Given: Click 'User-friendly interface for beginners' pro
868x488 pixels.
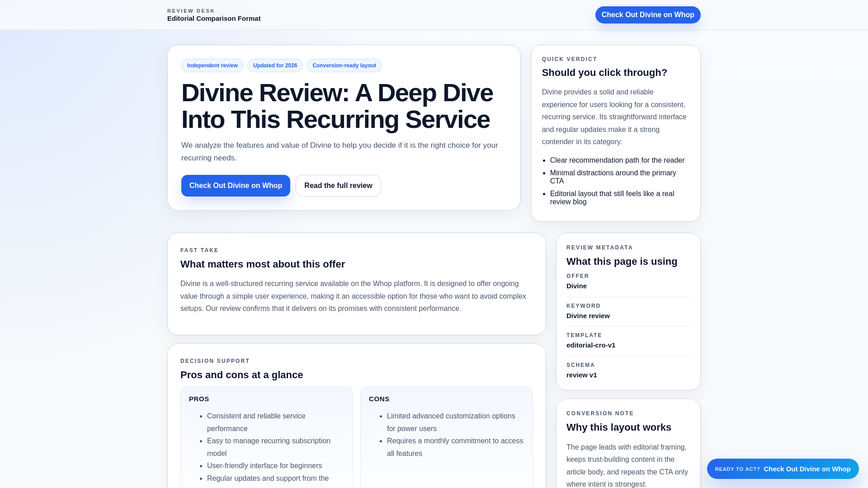Looking at the screenshot, I should click(264, 466).
